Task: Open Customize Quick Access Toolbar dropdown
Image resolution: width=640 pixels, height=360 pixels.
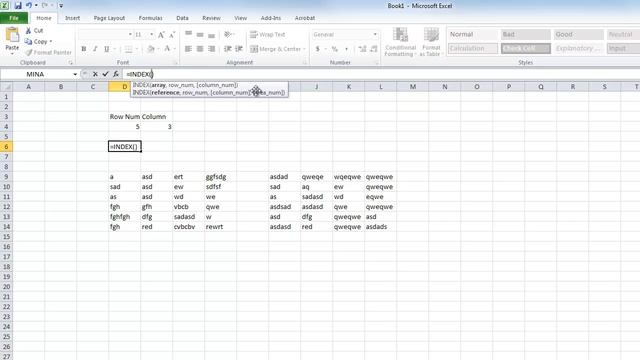Action: pos(61,6)
